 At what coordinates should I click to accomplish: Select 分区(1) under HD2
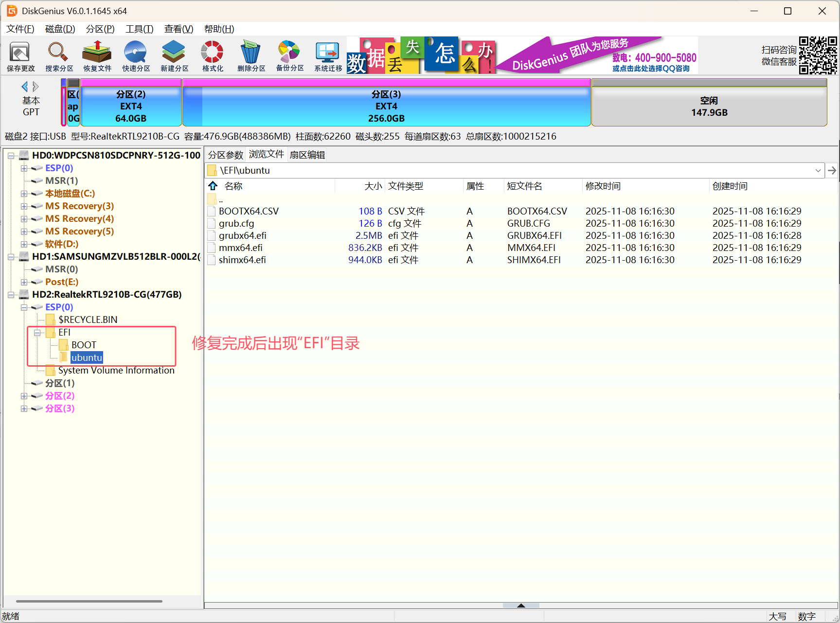(60, 383)
